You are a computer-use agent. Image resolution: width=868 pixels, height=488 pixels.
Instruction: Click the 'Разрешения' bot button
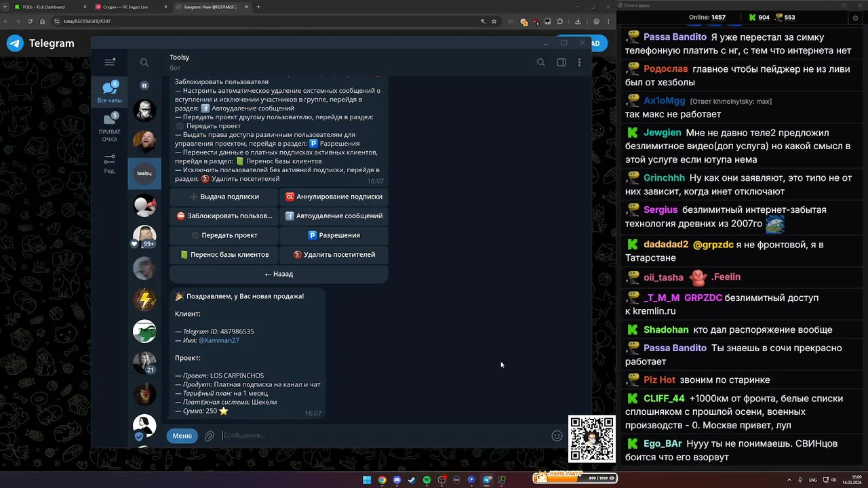(334, 235)
